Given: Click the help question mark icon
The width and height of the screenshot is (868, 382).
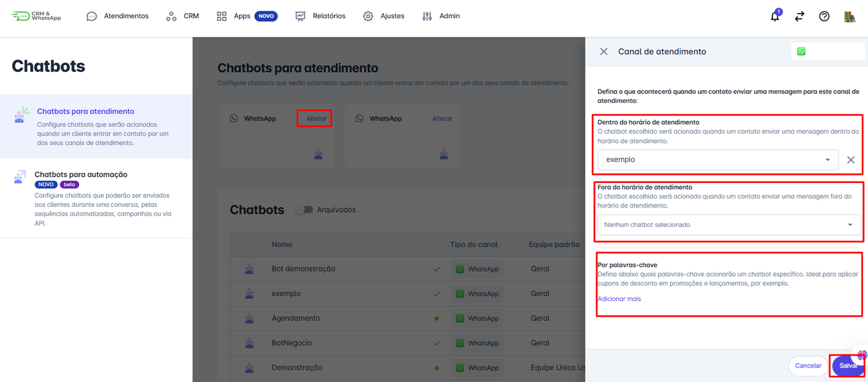Looking at the screenshot, I should [824, 16].
